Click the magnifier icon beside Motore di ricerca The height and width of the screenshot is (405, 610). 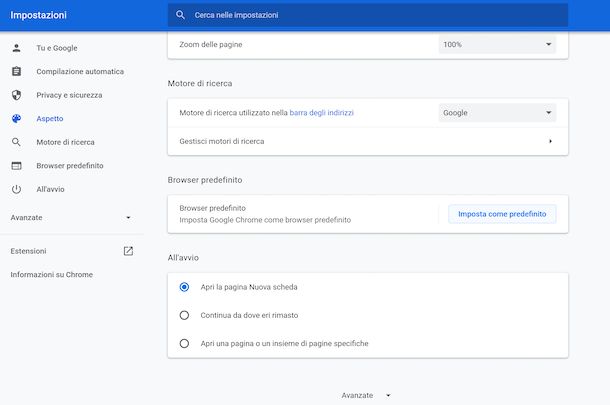(16, 142)
